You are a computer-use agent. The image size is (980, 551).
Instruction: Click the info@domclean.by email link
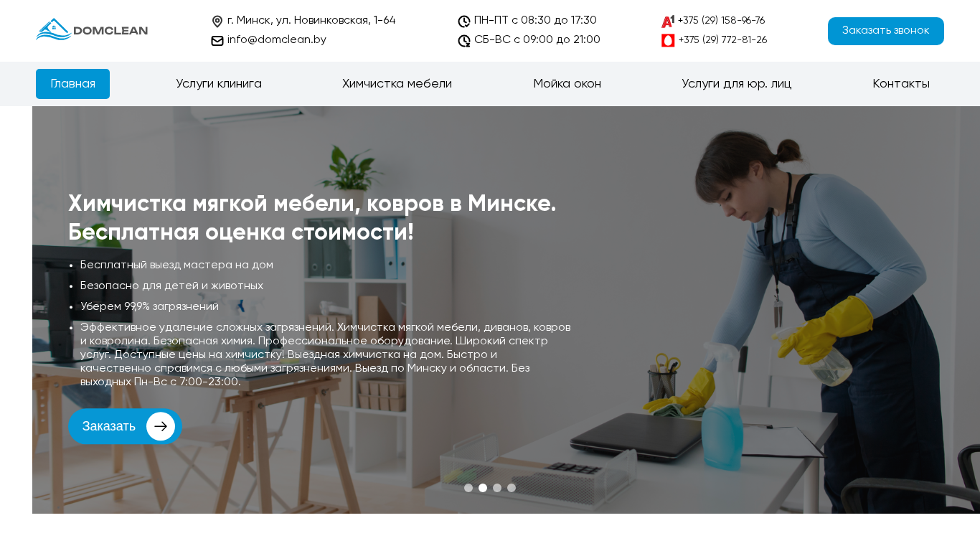[x=277, y=40]
